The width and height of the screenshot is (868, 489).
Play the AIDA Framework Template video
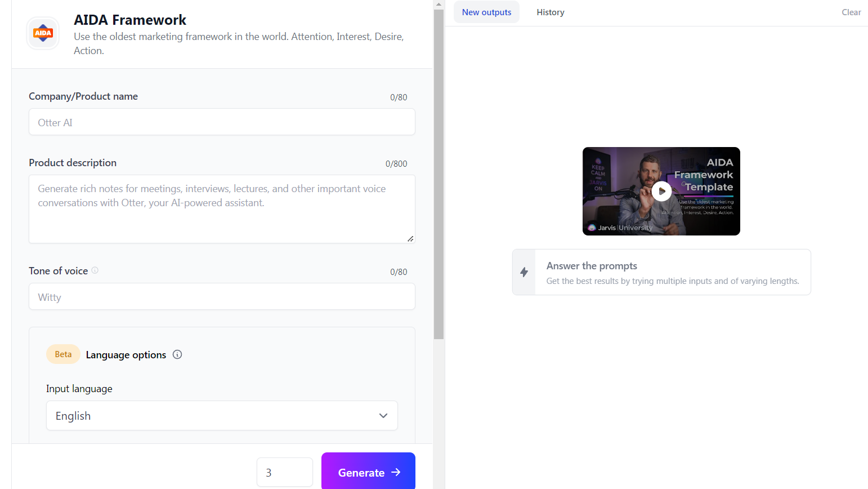pos(661,191)
